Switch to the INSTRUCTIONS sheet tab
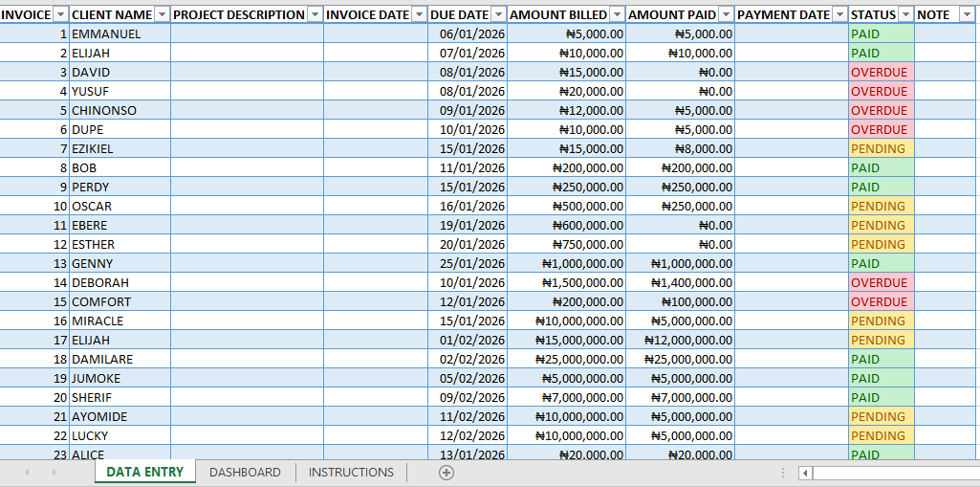Screen dimensions: 980x487 coord(351,473)
